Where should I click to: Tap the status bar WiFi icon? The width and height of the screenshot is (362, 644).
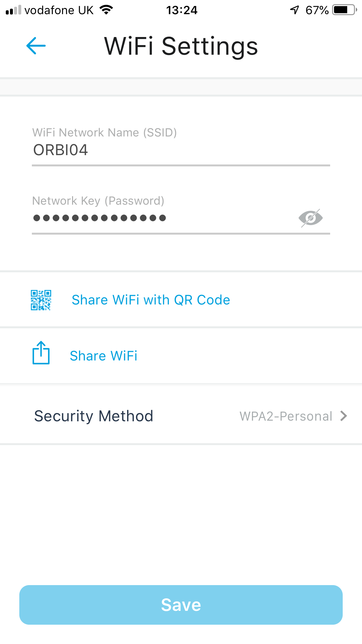coord(106,10)
